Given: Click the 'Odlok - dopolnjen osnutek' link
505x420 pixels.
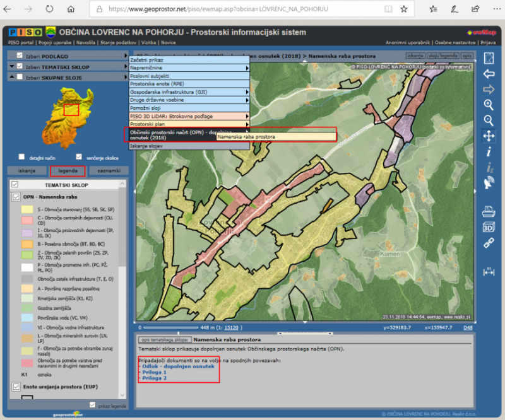Looking at the screenshot, I should (178, 366).
